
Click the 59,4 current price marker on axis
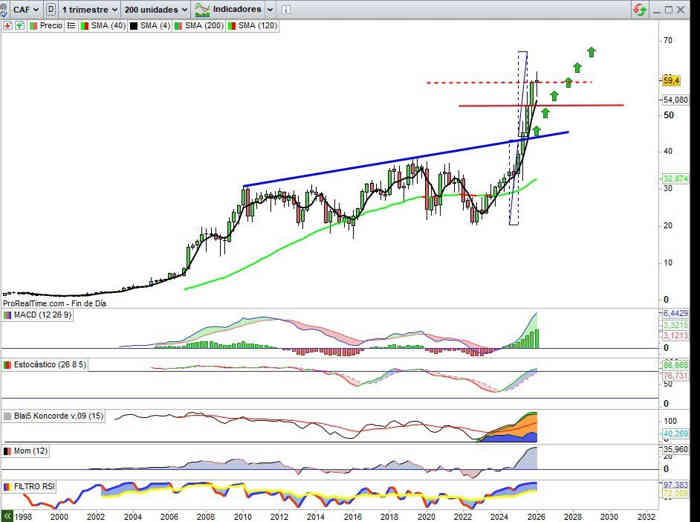[x=672, y=80]
